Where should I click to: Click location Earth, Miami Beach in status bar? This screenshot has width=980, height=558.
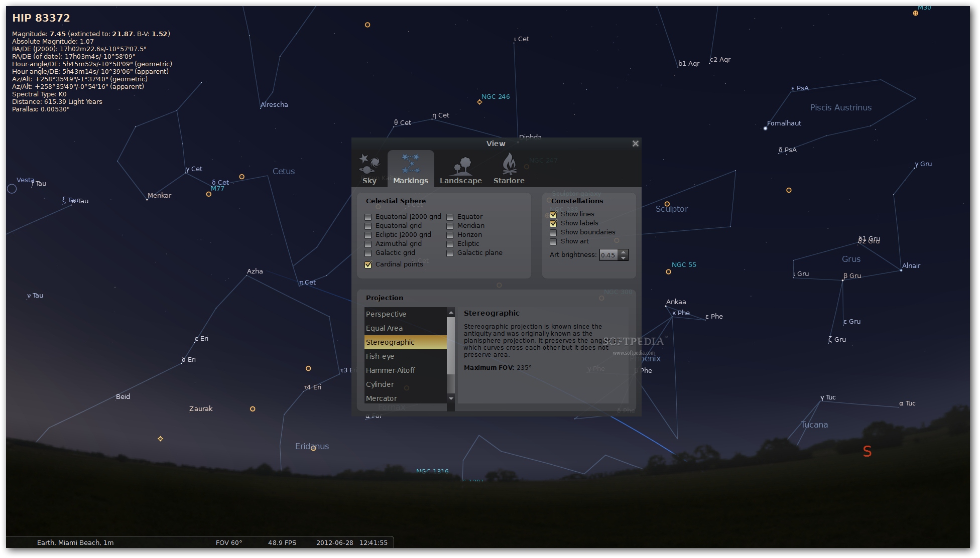pyautogui.click(x=75, y=543)
